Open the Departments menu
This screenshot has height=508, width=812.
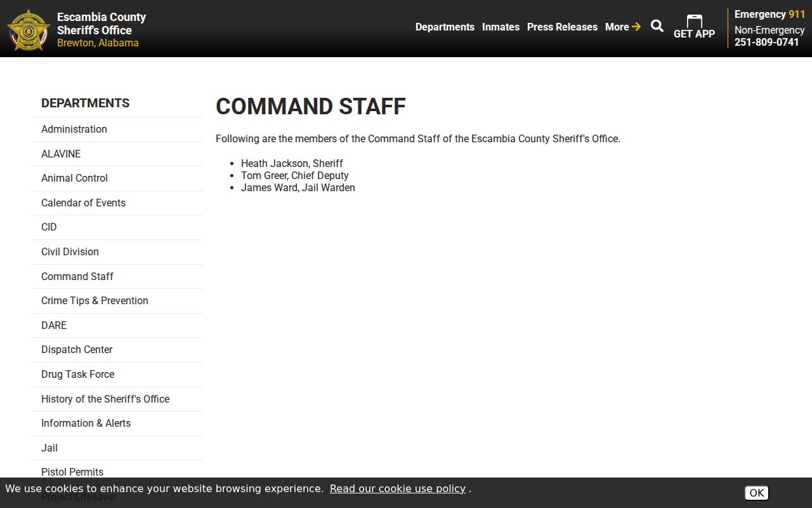coord(445,27)
